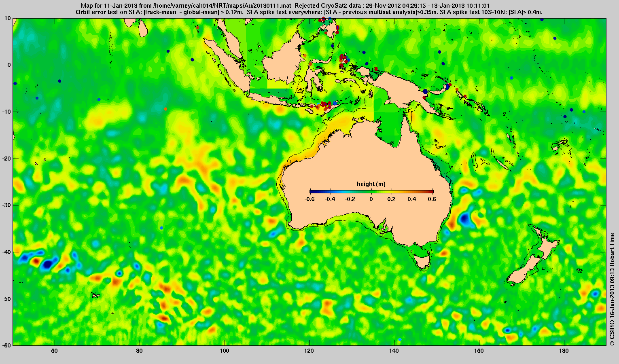The width and height of the screenshot is (619, 364).
Task: Click the sea level height colorbar gradient
Action: coord(371,191)
